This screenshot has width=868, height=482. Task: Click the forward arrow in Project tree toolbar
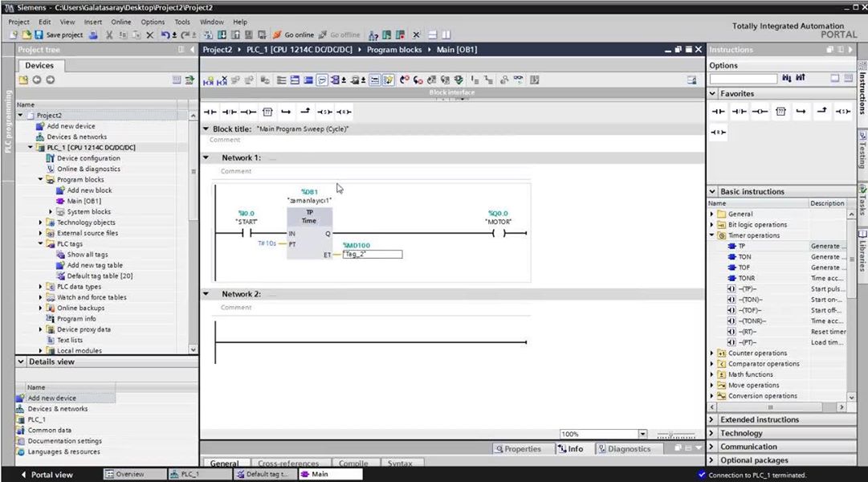51,80
